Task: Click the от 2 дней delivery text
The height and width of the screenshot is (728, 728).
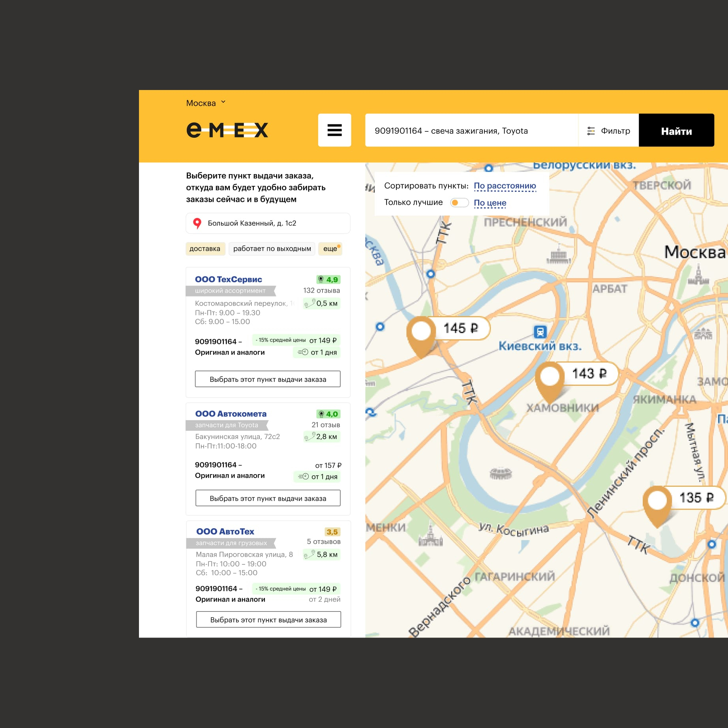Action: point(325,599)
